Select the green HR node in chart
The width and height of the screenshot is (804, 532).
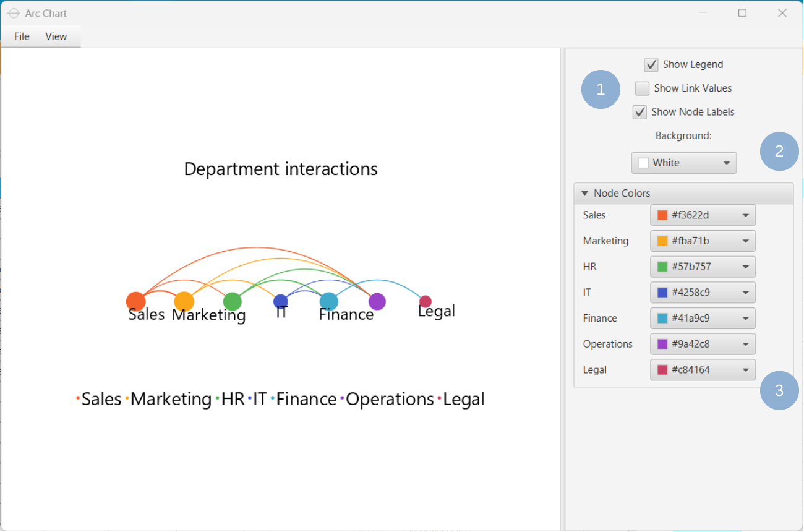(x=232, y=301)
